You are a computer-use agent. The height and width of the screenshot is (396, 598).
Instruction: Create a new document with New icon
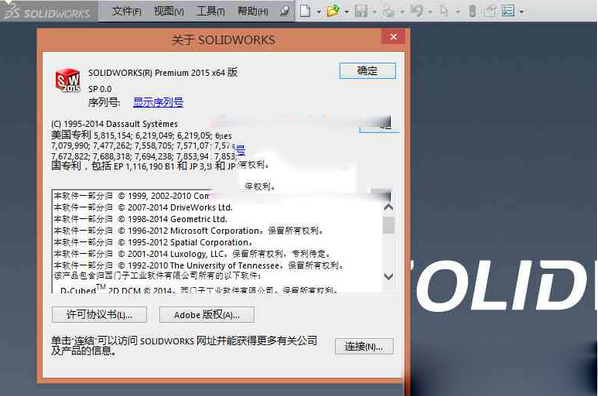pyautogui.click(x=305, y=11)
